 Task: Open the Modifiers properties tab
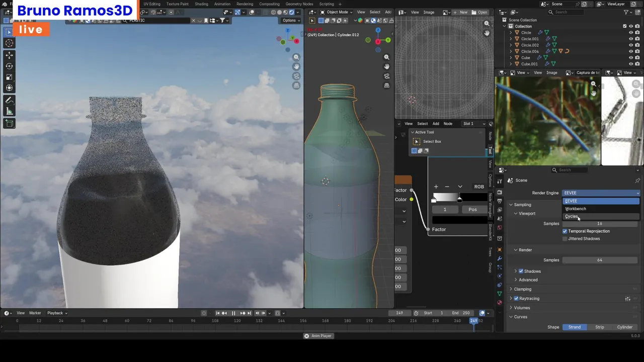coord(500,258)
